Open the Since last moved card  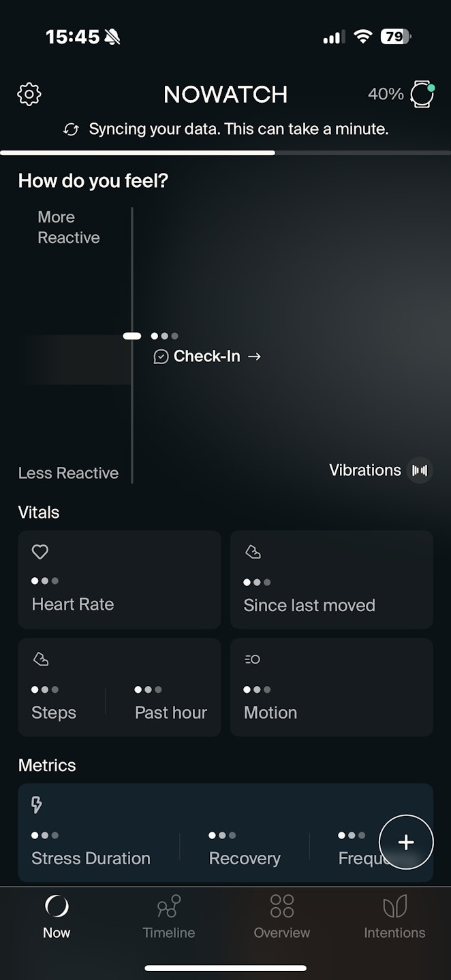point(331,580)
